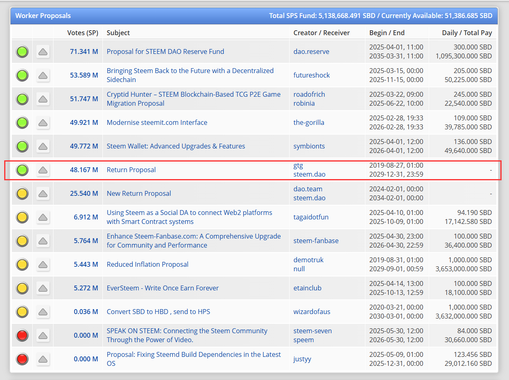Click upvote arrow for New Return Proposal
Screen dimensions: 509x380
click(43, 194)
